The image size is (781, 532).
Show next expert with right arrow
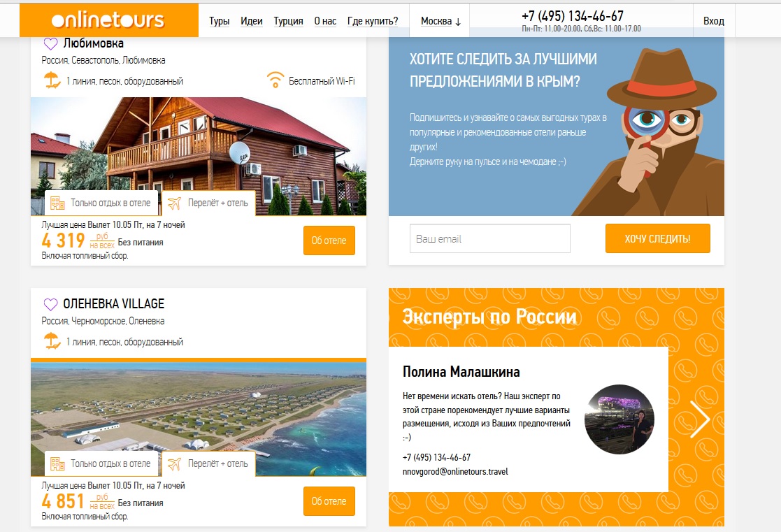tap(700, 419)
